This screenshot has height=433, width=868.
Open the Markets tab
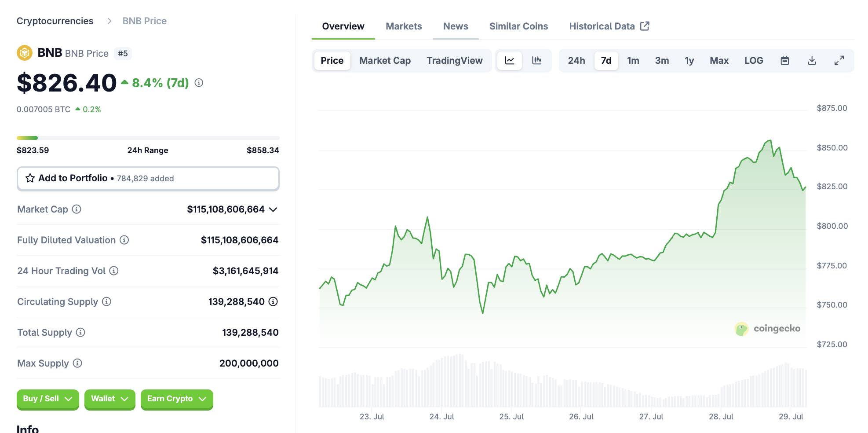point(404,26)
